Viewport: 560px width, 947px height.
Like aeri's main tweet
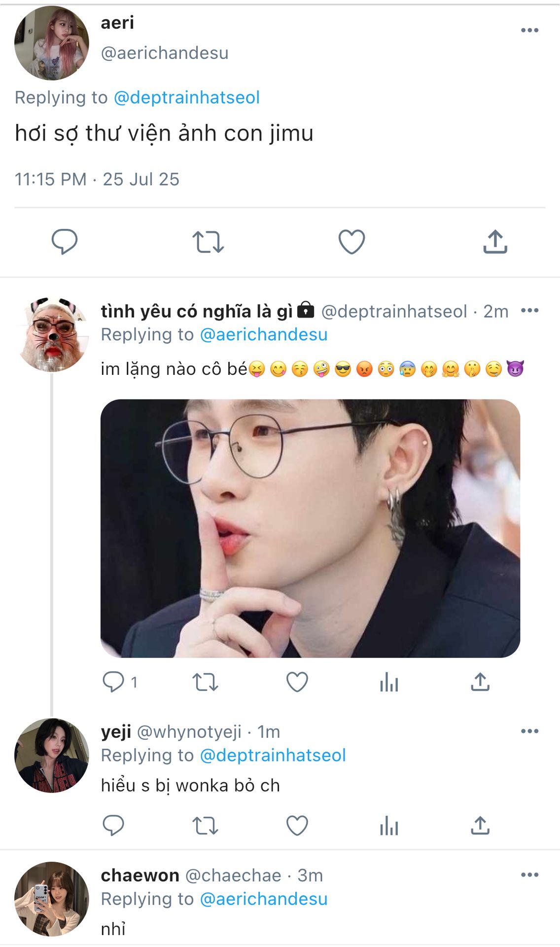click(351, 242)
